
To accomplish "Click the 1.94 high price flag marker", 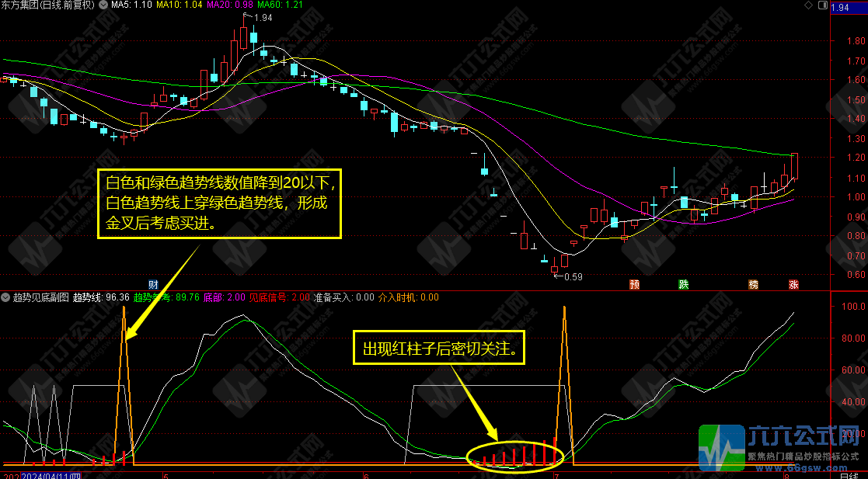I will (x=261, y=18).
